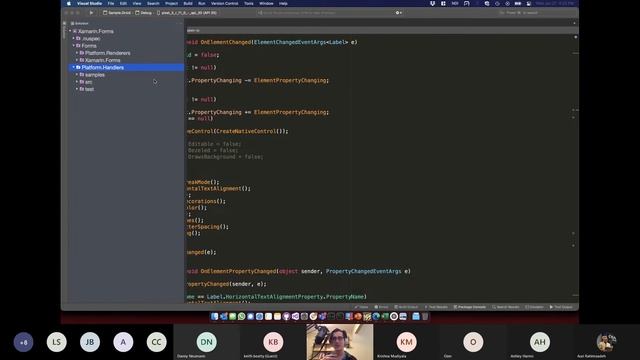Select the Platform.Handlers tree row
This screenshot has width=640, height=360.
point(126,67)
